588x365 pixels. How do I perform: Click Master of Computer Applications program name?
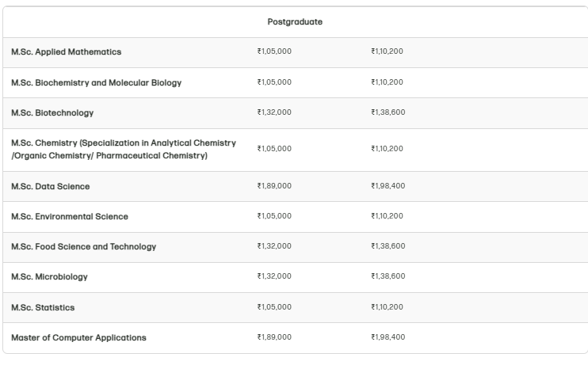78,337
